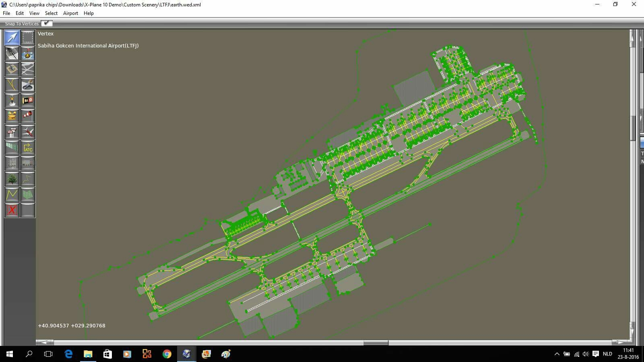Select the Airport Beacon tool
644x362 pixels.
(12, 116)
